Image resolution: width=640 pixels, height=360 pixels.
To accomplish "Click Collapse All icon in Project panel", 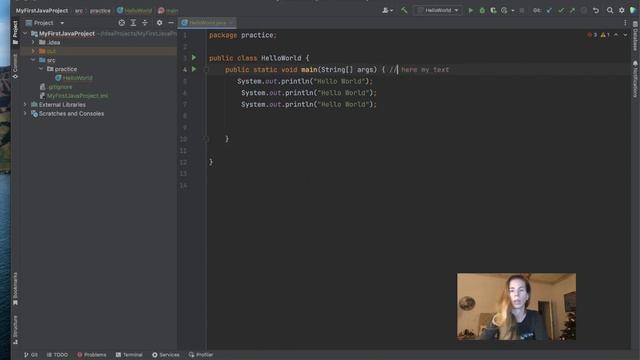I will pos(145,23).
